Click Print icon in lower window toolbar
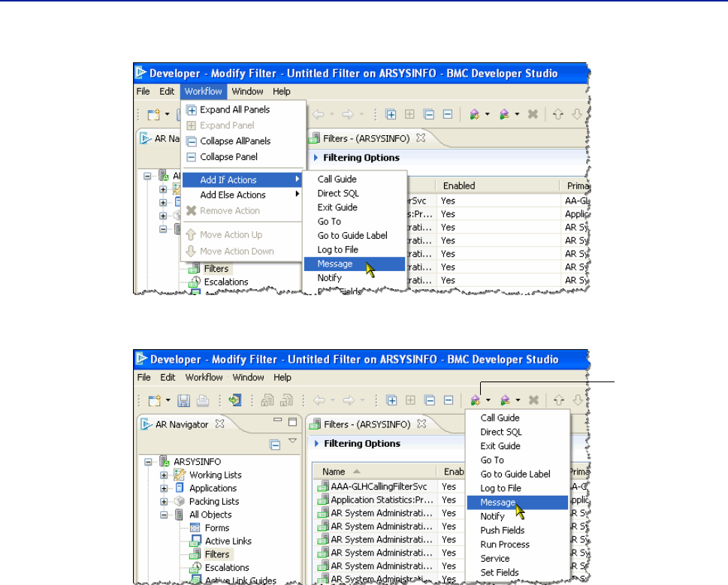The image size is (728, 585). click(x=202, y=400)
